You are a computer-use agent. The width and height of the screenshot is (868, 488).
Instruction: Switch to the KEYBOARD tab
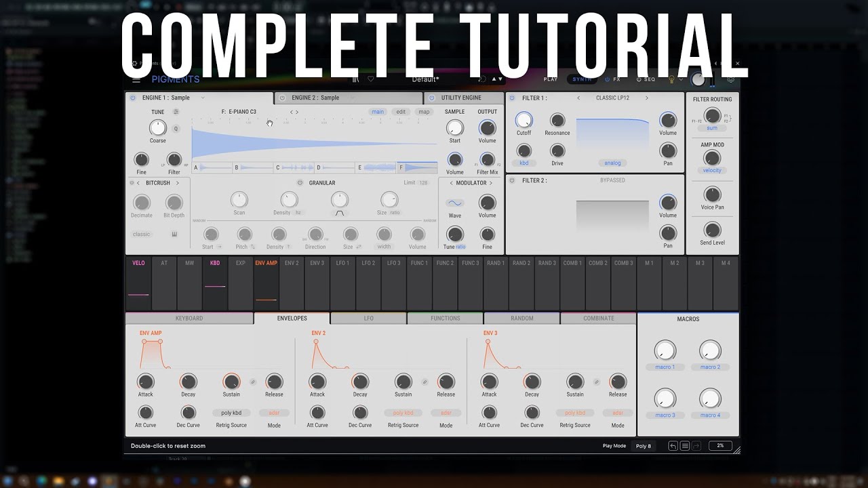click(x=189, y=318)
